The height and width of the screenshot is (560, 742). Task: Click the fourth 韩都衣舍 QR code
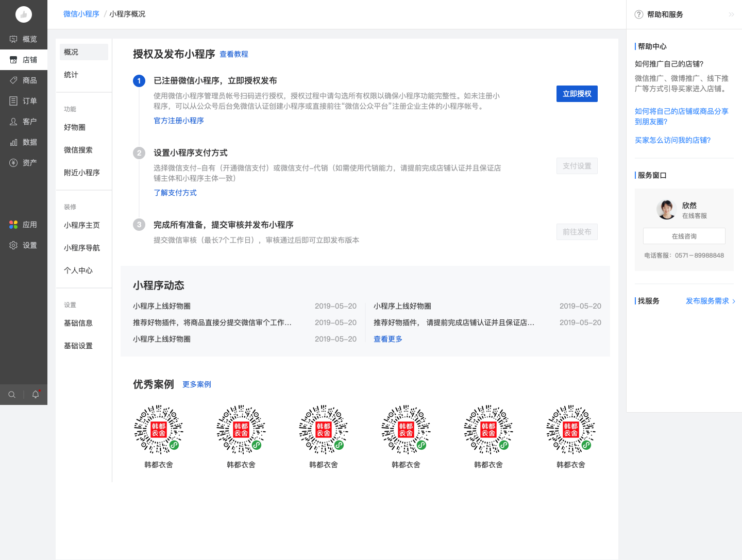406,429
